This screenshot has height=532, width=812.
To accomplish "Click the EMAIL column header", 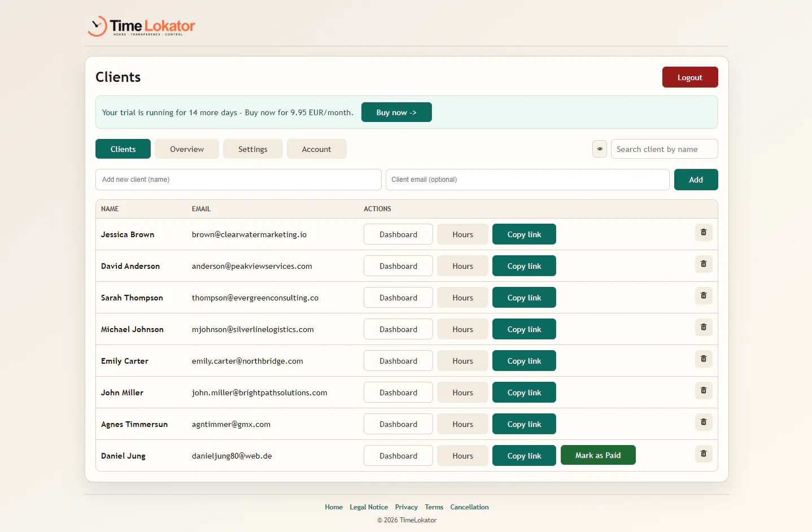I will pyautogui.click(x=201, y=209).
